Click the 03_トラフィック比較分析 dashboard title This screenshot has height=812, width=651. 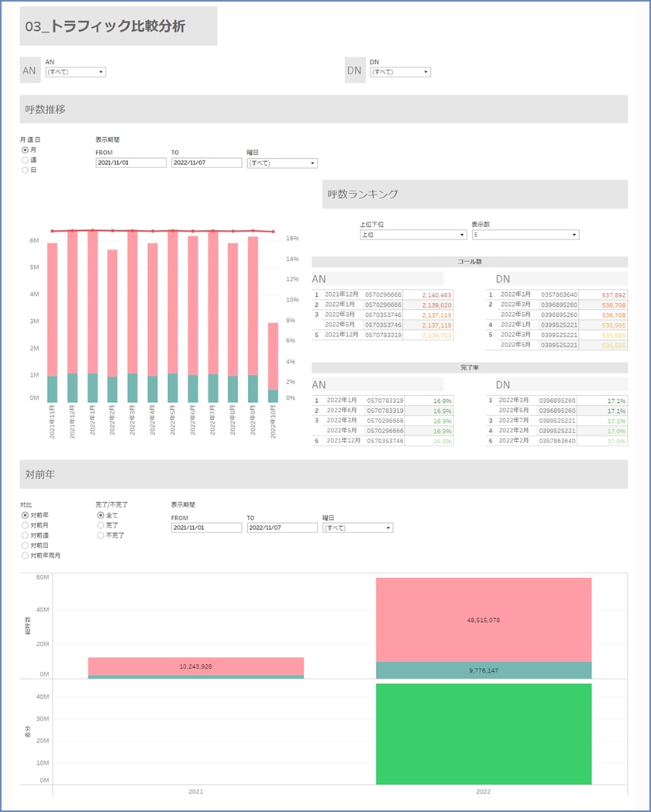[x=105, y=26]
